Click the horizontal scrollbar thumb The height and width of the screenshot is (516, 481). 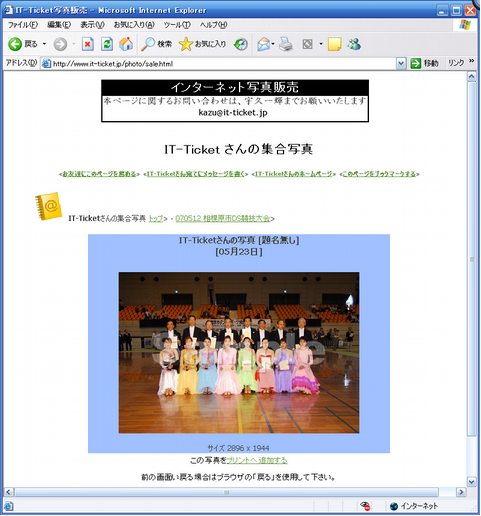(x=226, y=492)
